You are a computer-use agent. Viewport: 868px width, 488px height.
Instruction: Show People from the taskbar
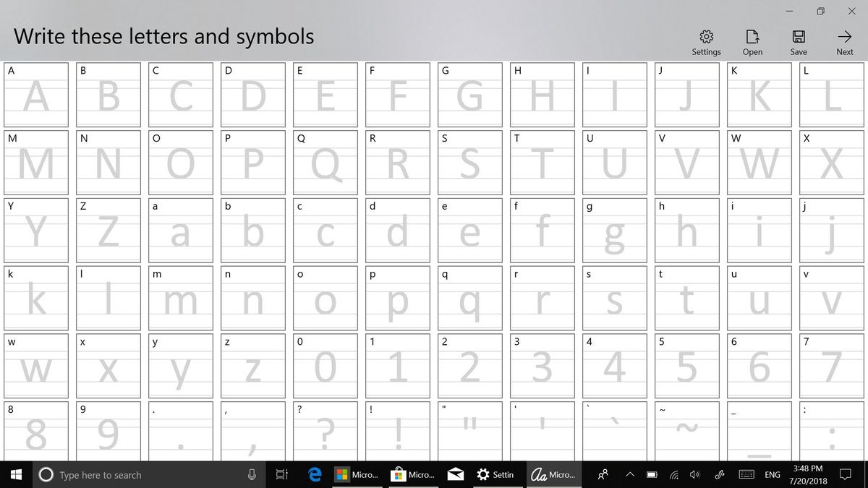(602, 475)
